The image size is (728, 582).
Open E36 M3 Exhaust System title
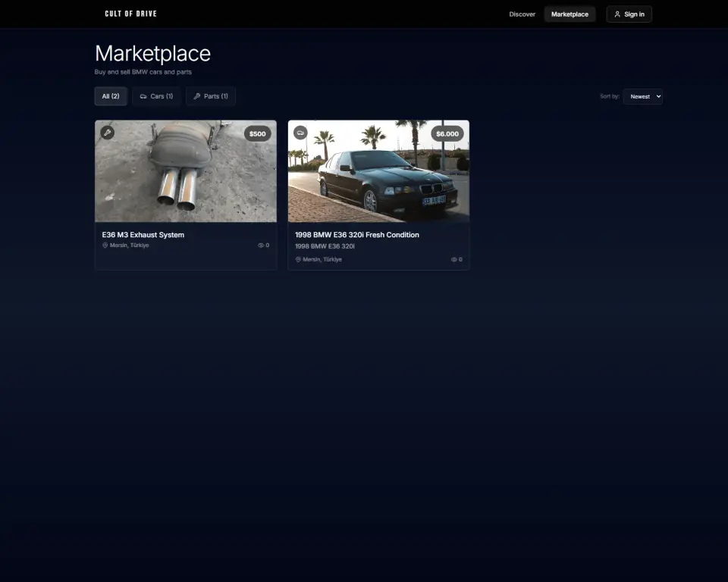point(143,235)
